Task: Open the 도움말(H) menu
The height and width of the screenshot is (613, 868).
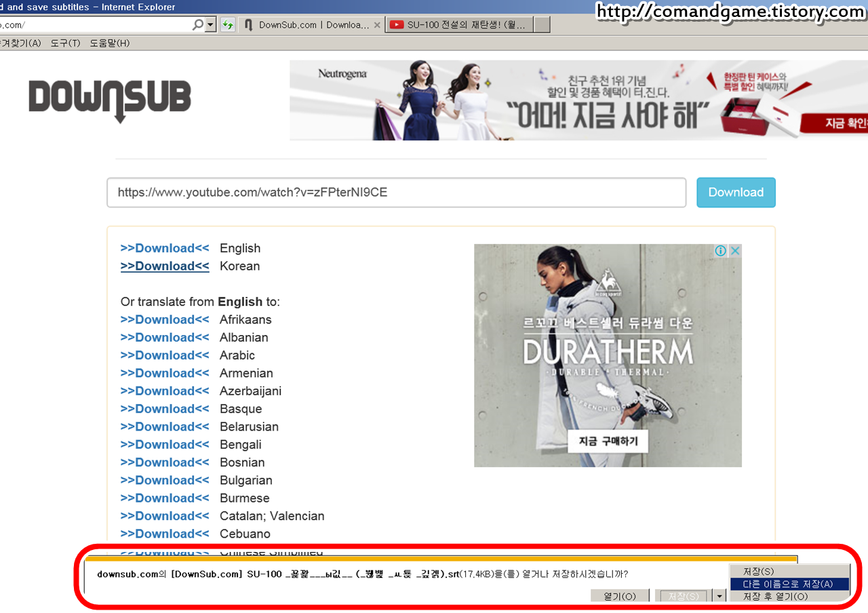Action: 109,43
